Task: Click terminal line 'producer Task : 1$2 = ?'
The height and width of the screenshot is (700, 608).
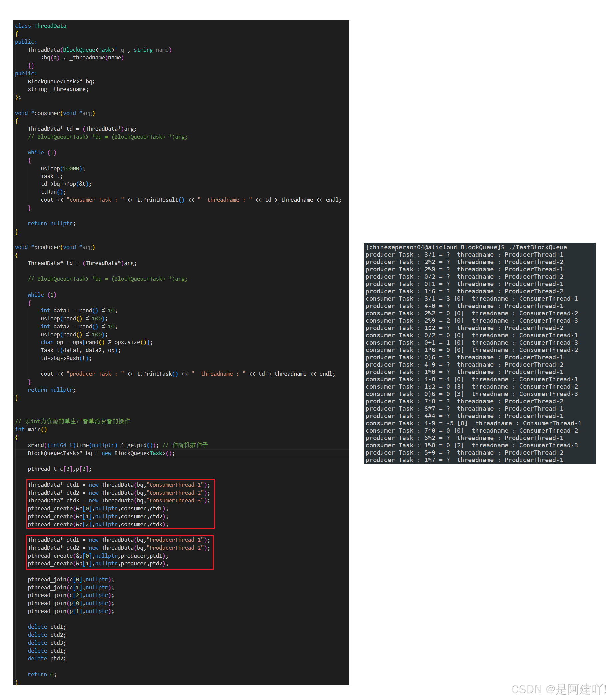Action: point(464,328)
